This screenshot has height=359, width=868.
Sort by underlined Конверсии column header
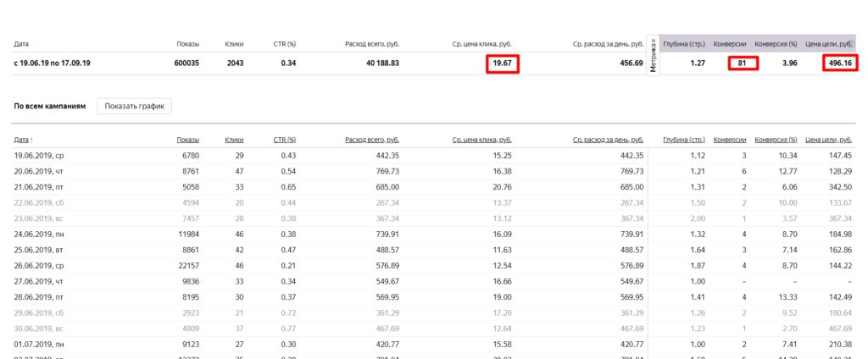coord(730,139)
